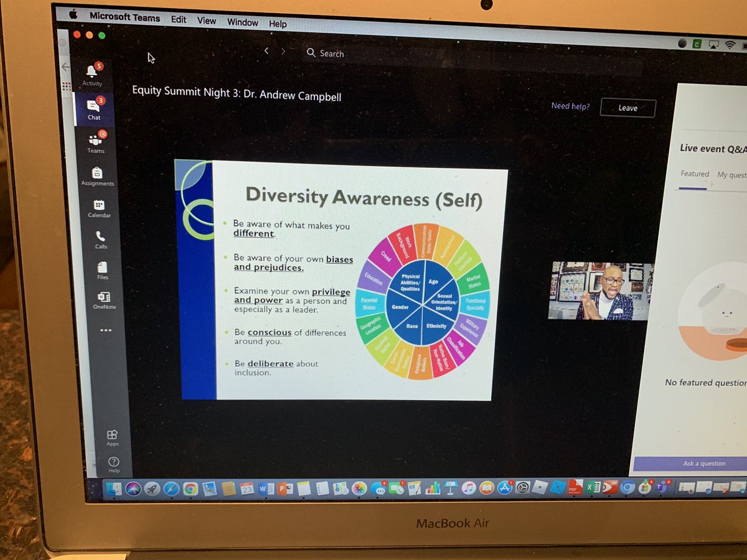Open Books from the Dock
This screenshot has height=560, width=747.
[x=487, y=487]
